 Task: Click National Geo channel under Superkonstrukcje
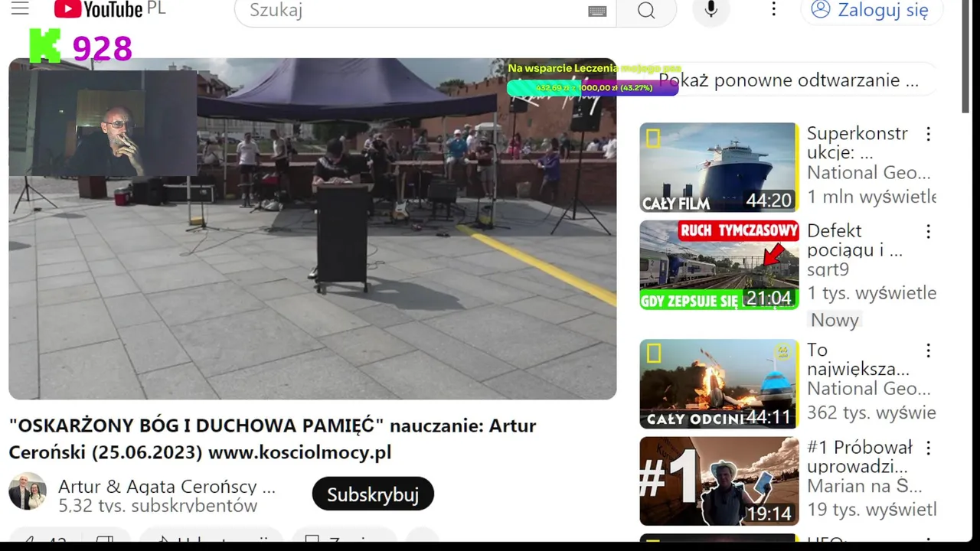pos(869,173)
